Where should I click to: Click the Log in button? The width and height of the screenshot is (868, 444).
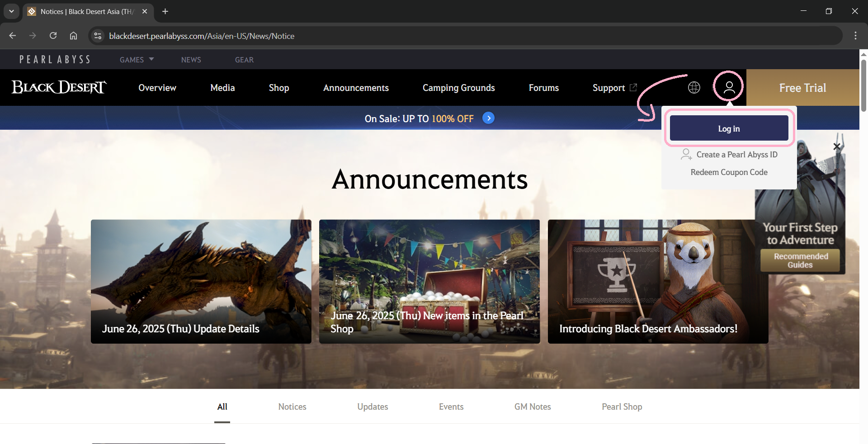tap(729, 128)
